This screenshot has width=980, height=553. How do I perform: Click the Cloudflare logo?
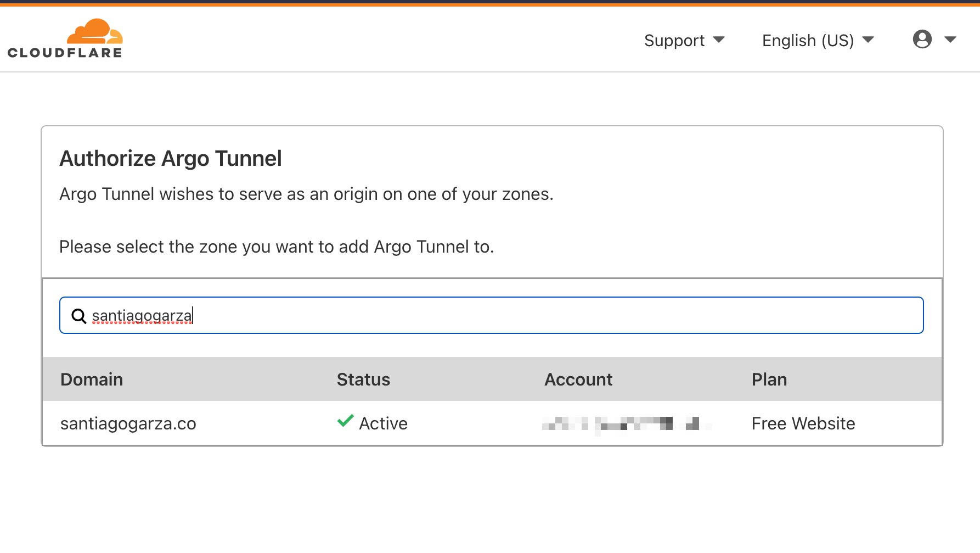65,38
